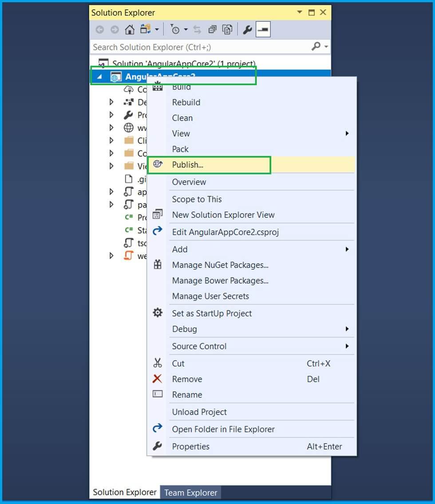Image resolution: width=435 pixels, height=504 pixels.
Task: Click inside the Search Solution Explorer field
Action: point(200,47)
